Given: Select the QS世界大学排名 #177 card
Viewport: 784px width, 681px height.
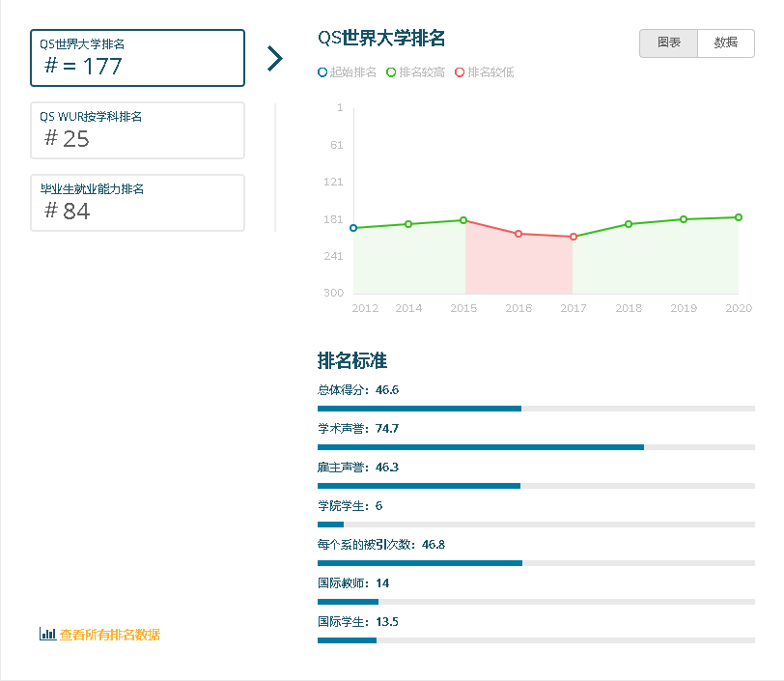Looking at the screenshot, I should [x=137, y=58].
